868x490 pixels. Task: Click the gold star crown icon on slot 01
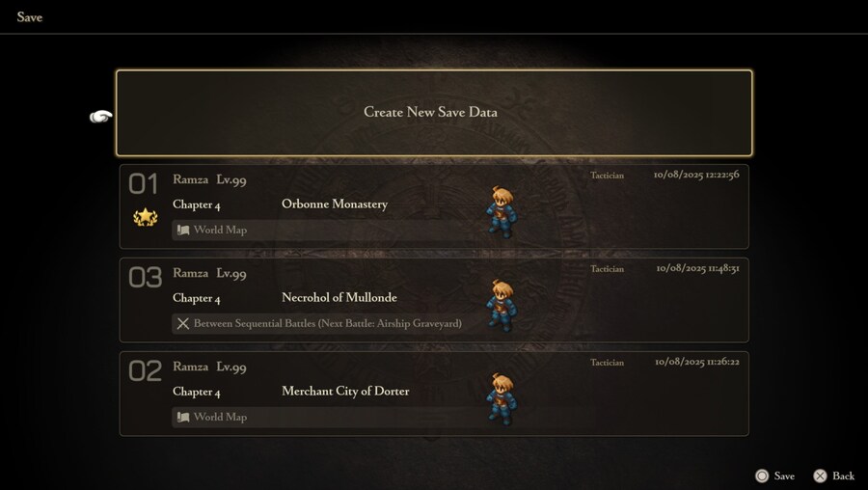click(x=145, y=218)
